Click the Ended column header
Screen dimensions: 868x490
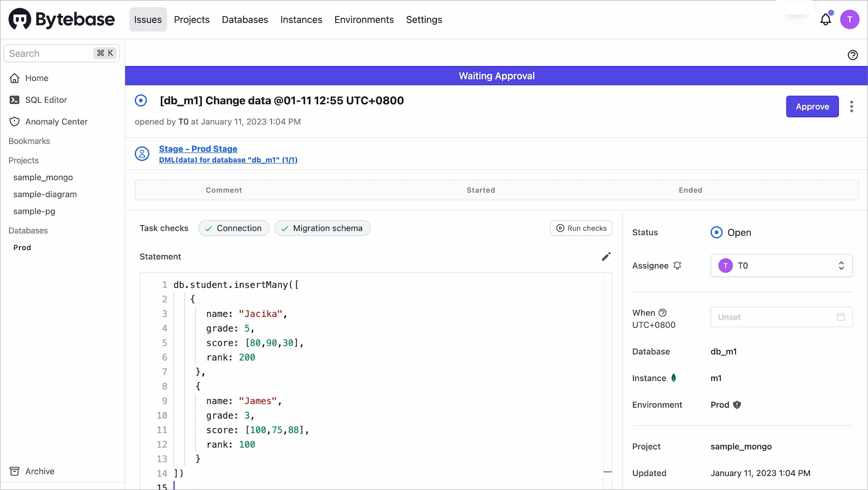(690, 190)
